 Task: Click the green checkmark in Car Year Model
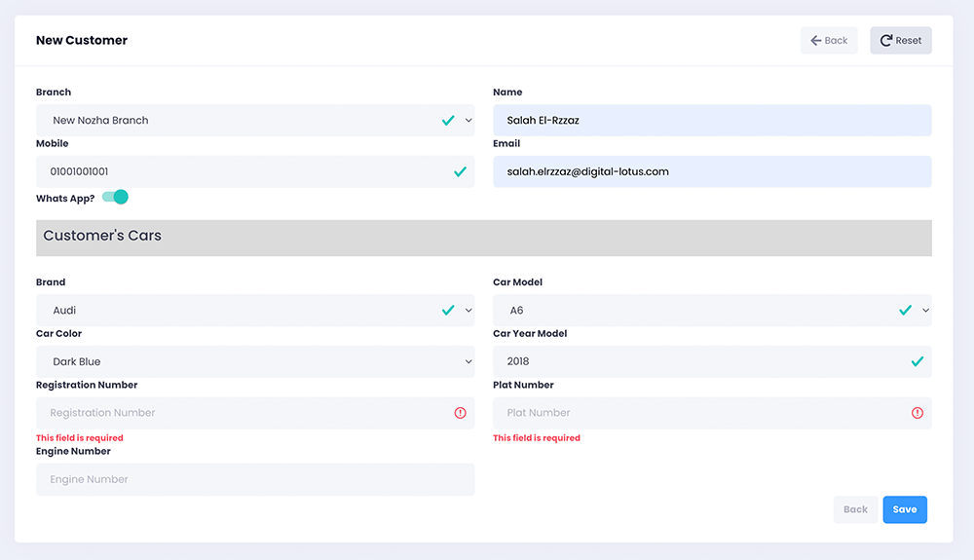coord(917,361)
